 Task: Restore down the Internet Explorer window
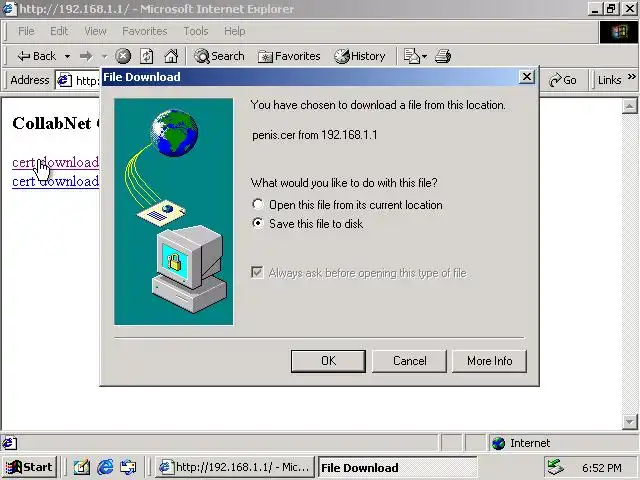pyautogui.click(x=612, y=9)
